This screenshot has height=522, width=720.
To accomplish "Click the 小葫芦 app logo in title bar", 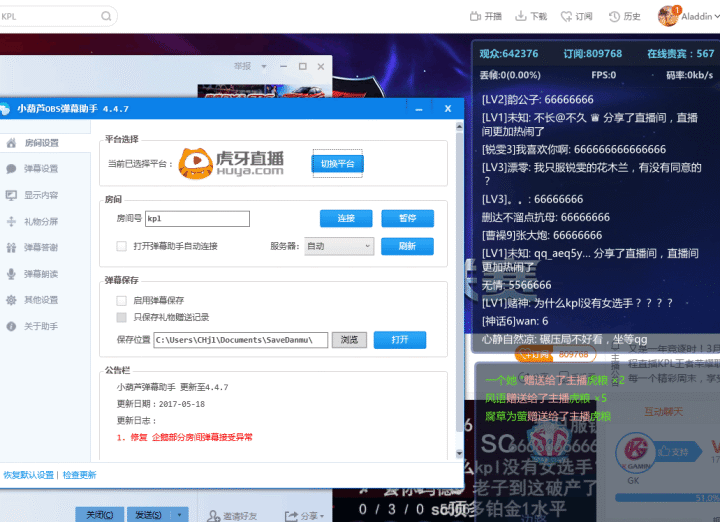I will [5, 109].
